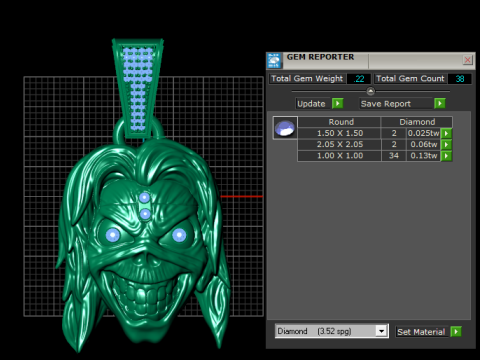This screenshot has height=360, width=480.
Task: Click the Round column header
Action: [x=340, y=122]
